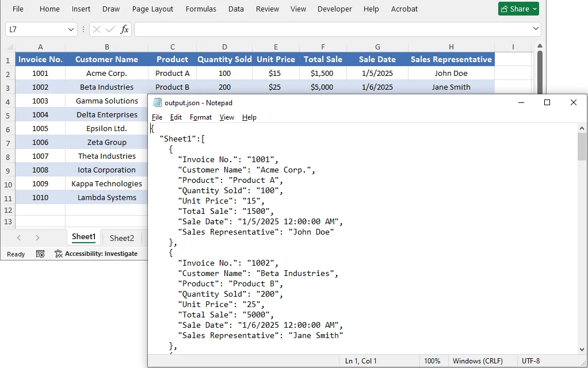Click the Insert Function fx icon

[x=124, y=29]
